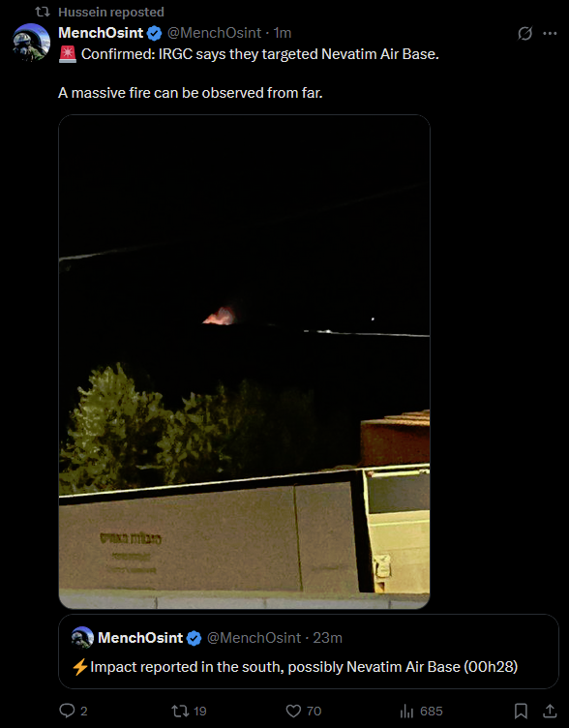The height and width of the screenshot is (728, 569).
Task: Open the 1m timestamp link
Action: [x=283, y=33]
